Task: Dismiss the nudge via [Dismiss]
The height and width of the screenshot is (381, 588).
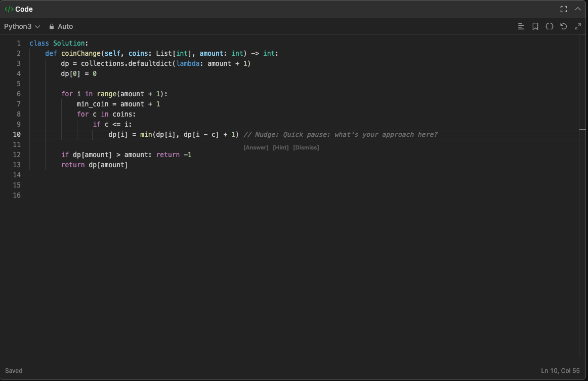Action: [x=306, y=147]
